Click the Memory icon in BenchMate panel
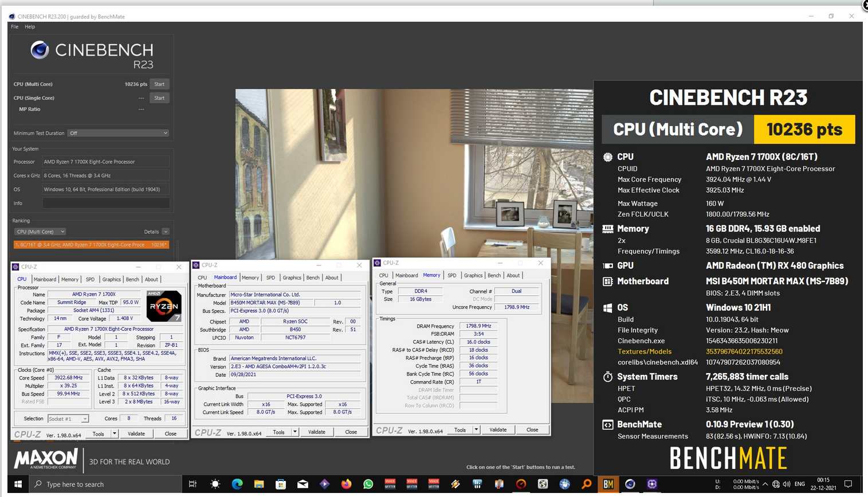The width and height of the screenshot is (868, 497). coord(608,229)
